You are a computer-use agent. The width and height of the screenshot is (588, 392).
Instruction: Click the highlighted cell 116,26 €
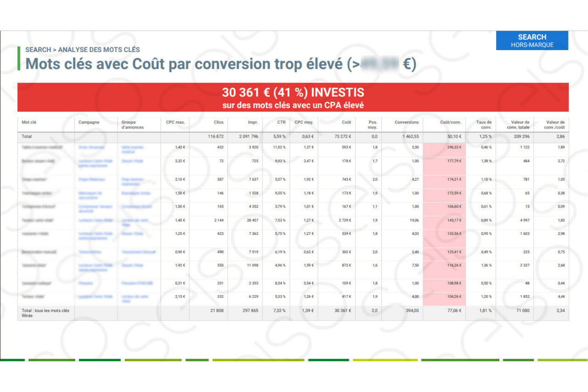445,270
